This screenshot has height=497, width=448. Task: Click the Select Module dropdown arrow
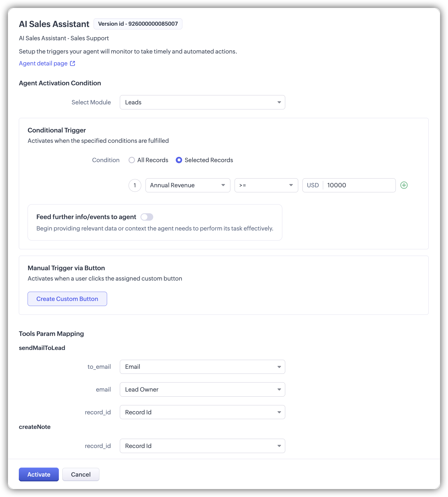click(x=279, y=102)
